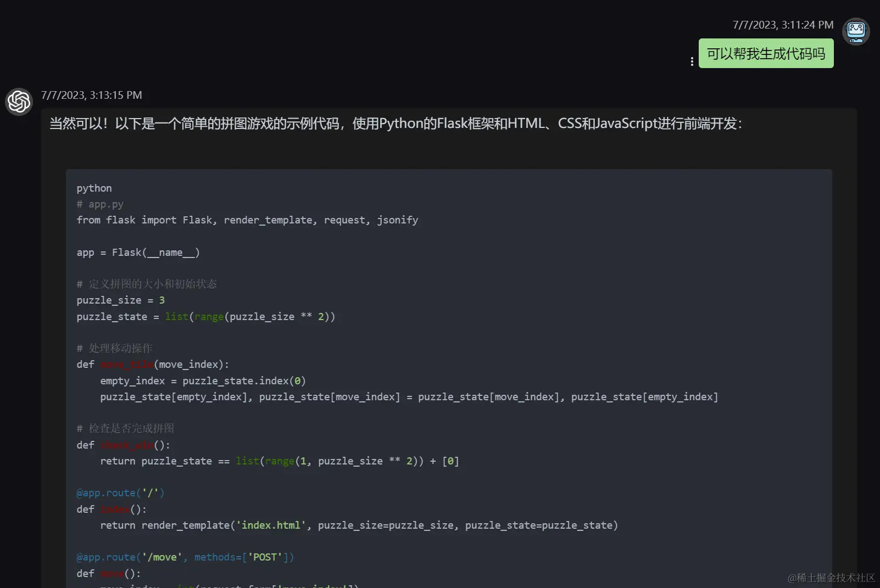Click the 'app = Flask(__name__)' line
The height and width of the screenshot is (588, 880).
(138, 253)
